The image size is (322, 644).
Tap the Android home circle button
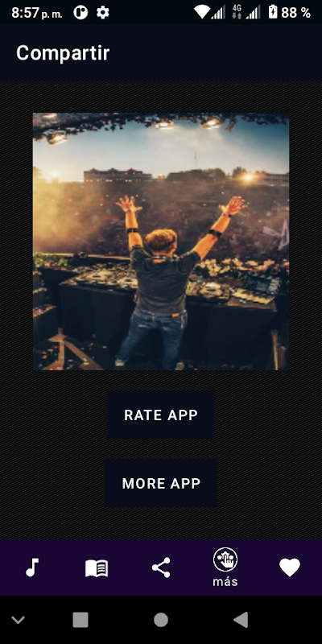coord(160,620)
